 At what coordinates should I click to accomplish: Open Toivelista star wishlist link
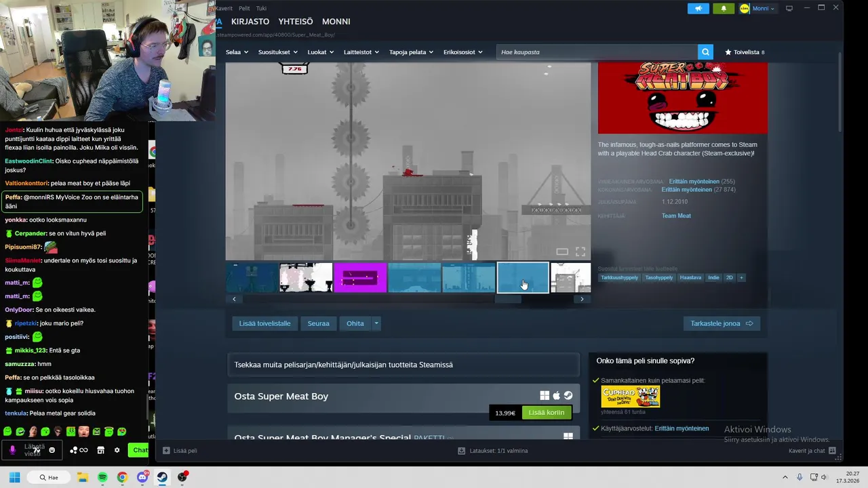(x=745, y=52)
